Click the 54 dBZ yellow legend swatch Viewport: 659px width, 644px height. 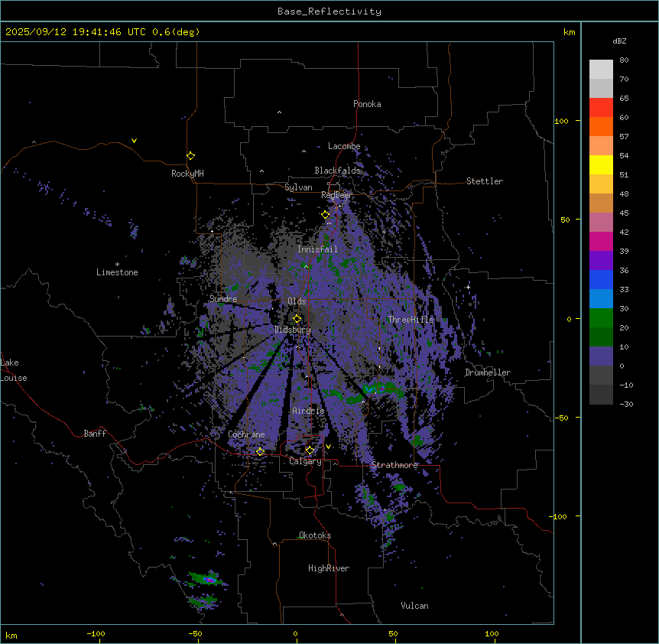tap(601, 164)
